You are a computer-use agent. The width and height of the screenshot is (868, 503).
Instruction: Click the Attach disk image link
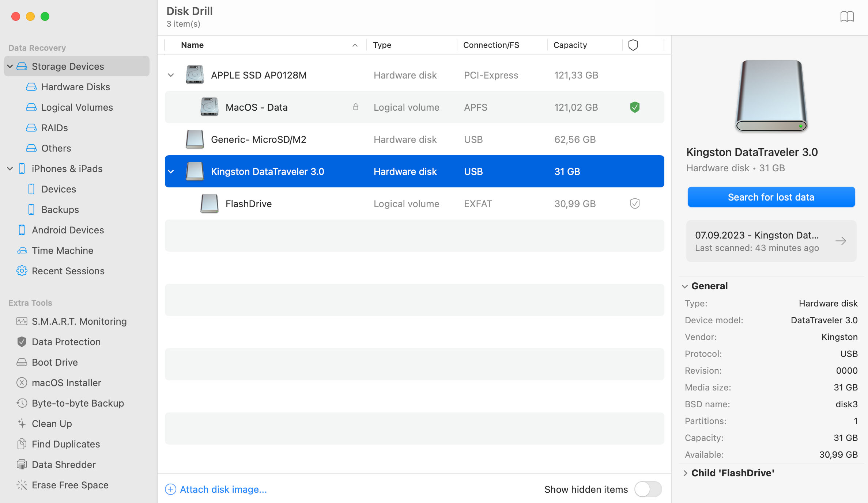pyautogui.click(x=223, y=489)
